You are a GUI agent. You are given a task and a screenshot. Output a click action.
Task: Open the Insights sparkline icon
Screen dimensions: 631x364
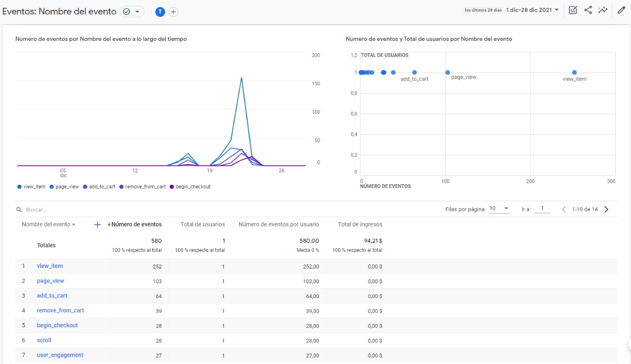603,10
